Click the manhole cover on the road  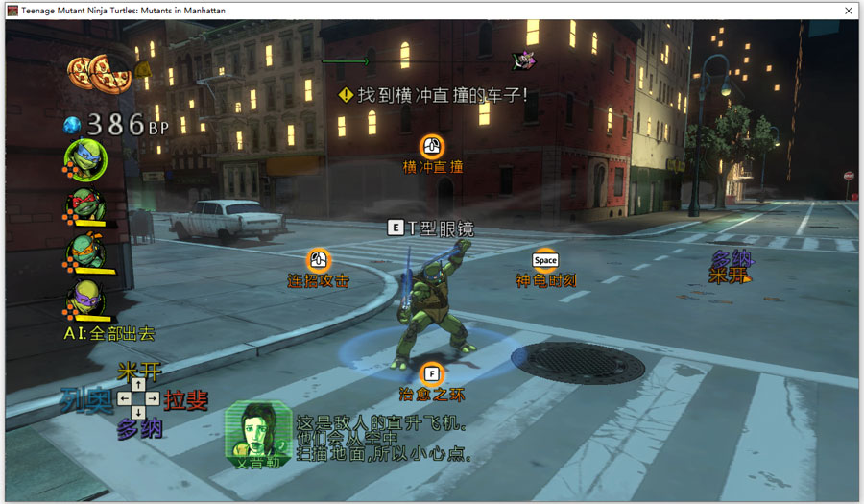[579, 362]
